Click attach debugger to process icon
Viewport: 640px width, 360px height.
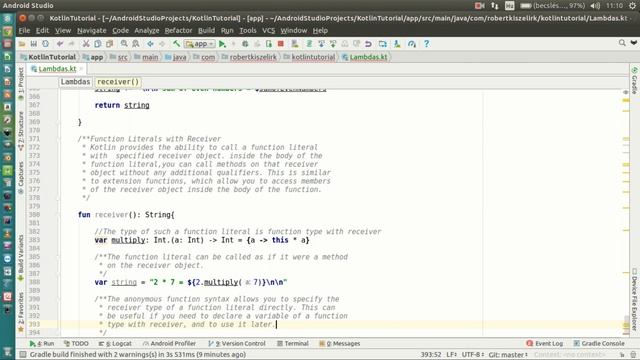tap(269, 44)
